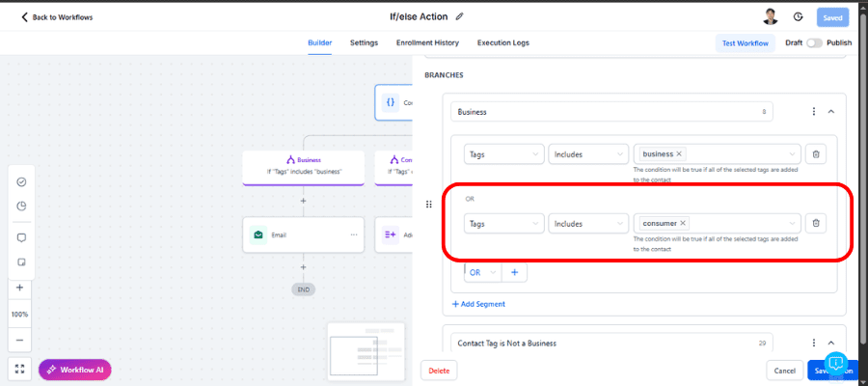Open the Tags field dropdown in the consumer row
The height and width of the screenshot is (386, 868).
click(x=503, y=223)
